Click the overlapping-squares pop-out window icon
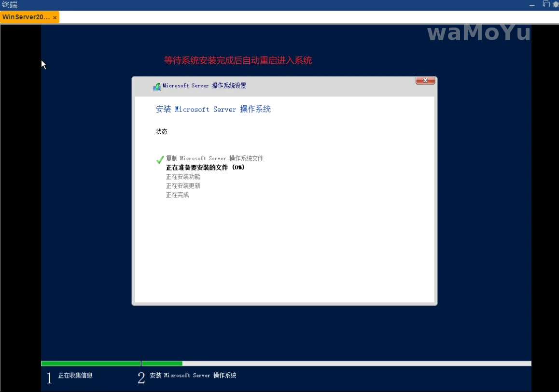559x392 pixels. click(x=546, y=4)
